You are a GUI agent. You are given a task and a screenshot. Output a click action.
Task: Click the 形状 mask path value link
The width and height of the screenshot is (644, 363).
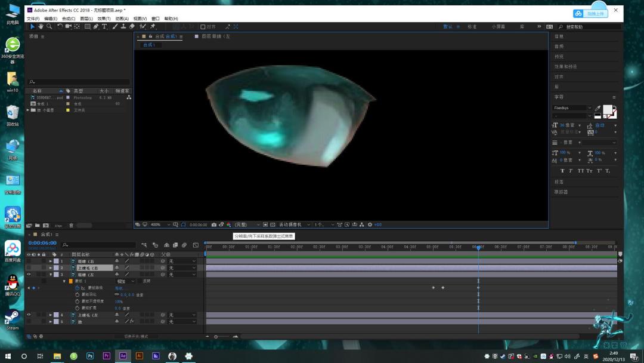click(x=119, y=288)
